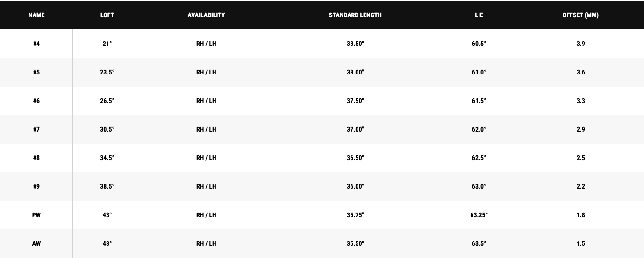Select the AVAILABILITY column header
This screenshot has height=258, width=644.
click(206, 15)
